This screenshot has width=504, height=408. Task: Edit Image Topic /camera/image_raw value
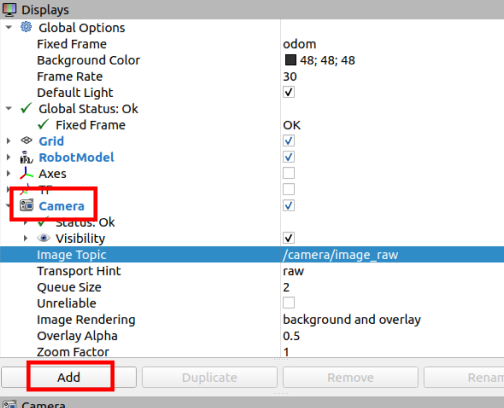click(x=340, y=255)
